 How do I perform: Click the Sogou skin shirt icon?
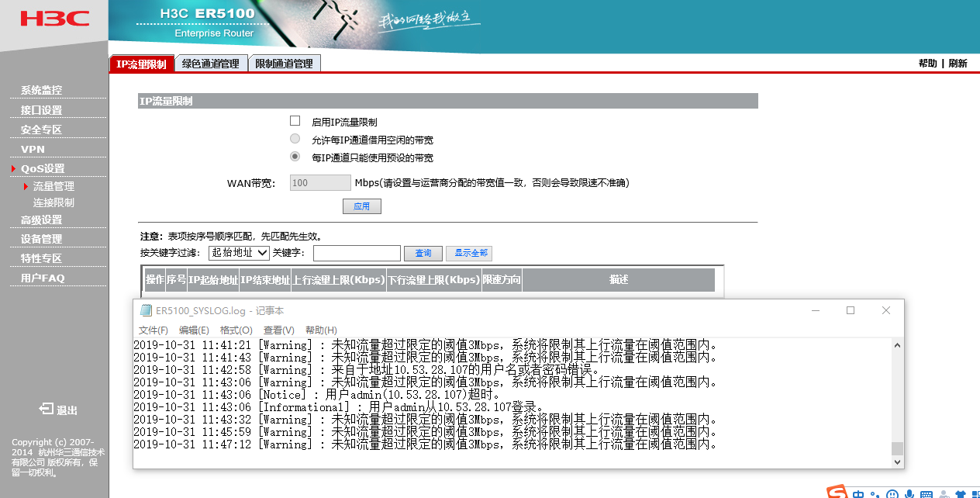tap(960, 494)
